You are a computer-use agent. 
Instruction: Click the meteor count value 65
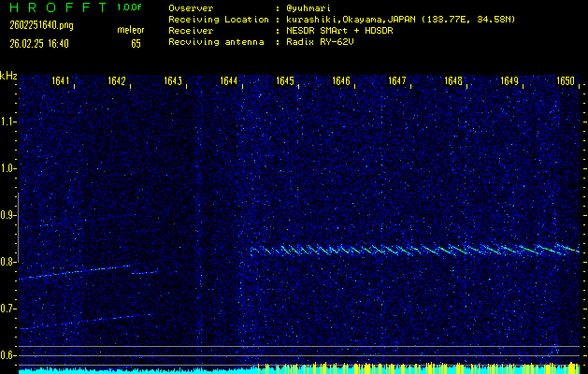[136, 43]
